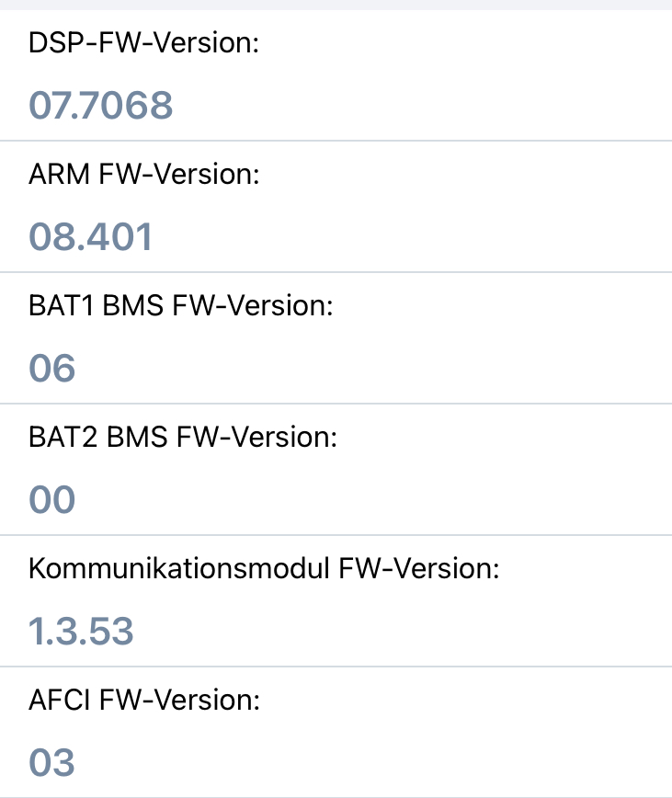672x798 pixels.
Task: Click the divider line below 1.3.53
Action: tap(336, 667)
